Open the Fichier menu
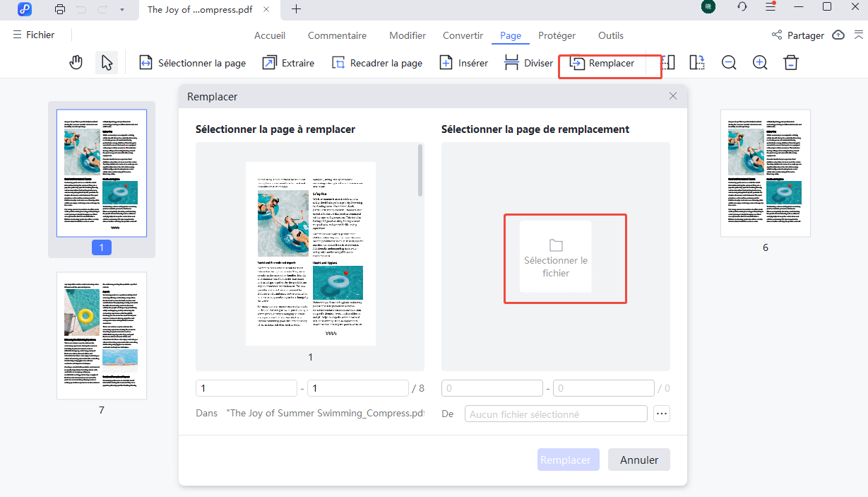Image resolution: width=868 pixels, height=497 pixels. [x=33, y=35]
